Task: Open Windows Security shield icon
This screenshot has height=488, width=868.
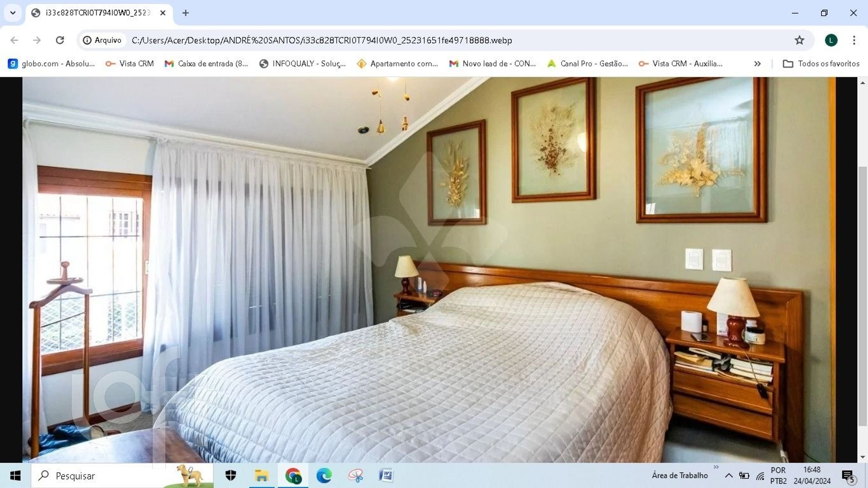Action: [231, 475]
